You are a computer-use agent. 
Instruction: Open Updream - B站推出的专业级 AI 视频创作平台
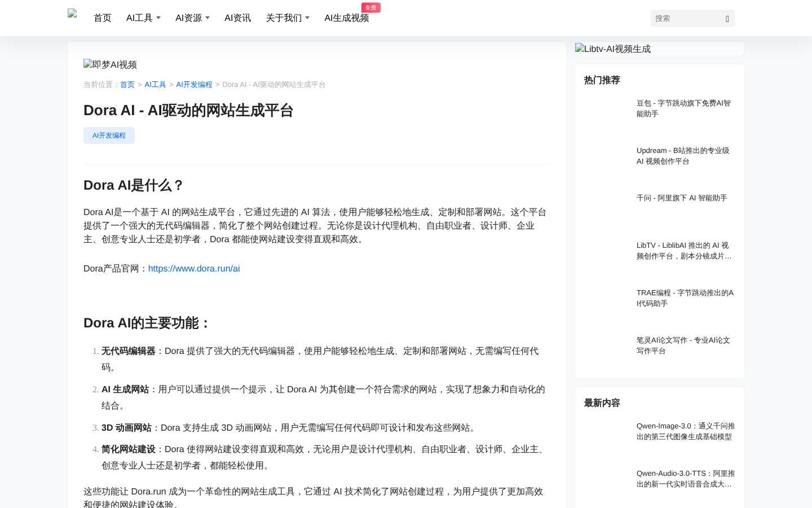coord(685,156)
